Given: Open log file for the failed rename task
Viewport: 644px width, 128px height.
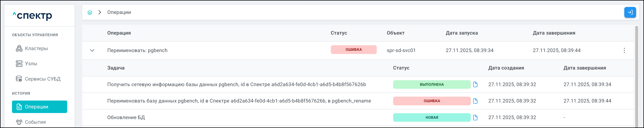Looking at the screenshot, I should point(475,101).
